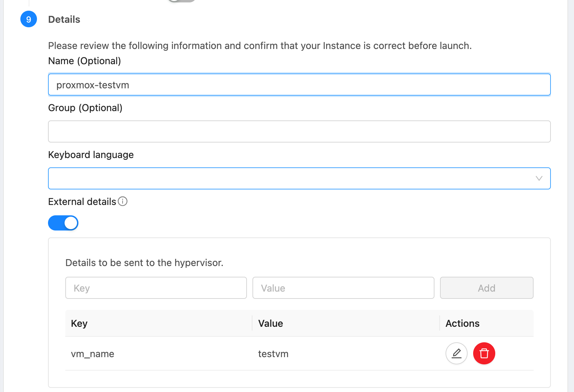Viewport: 574px width, 392px height.
Task: Click the Value input placeholder field
Action: point(343,288)
